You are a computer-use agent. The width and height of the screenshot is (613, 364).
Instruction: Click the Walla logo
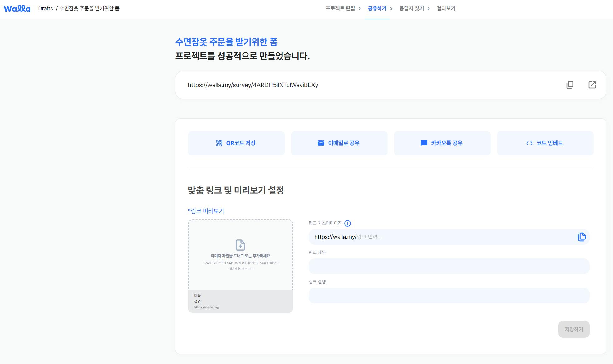click(17, 8)
